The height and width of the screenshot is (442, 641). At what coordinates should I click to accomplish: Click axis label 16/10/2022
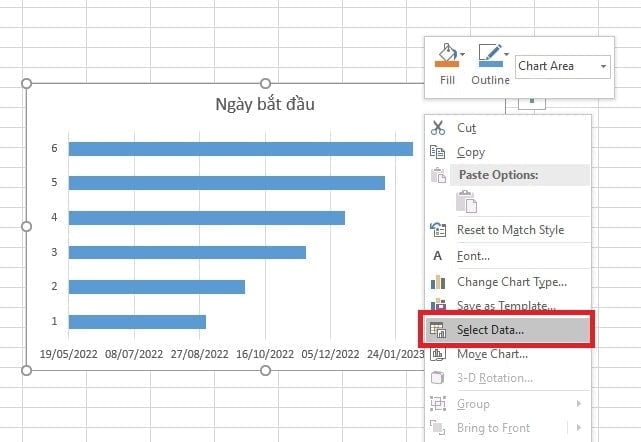pos(265,354)
